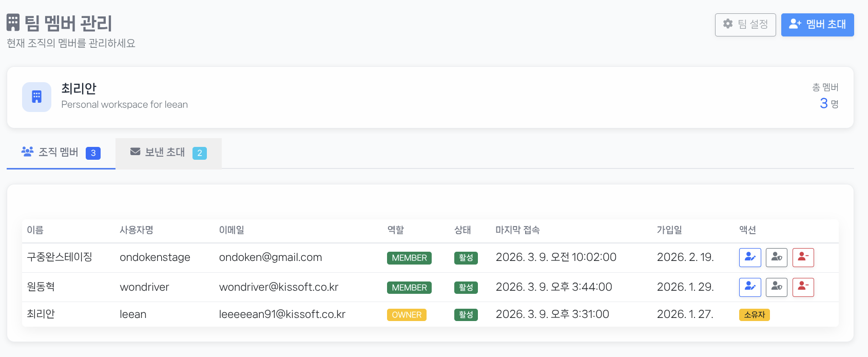Viewport: 868px width, 357px height.
Task: Edit member 구중완스테이징 via blue pencil icon
Action: coord(750,257)
